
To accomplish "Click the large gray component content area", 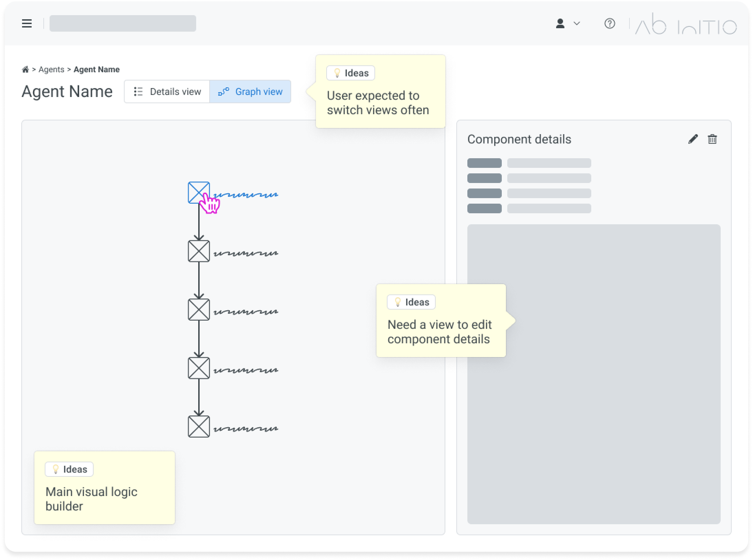I will (594, 374).
